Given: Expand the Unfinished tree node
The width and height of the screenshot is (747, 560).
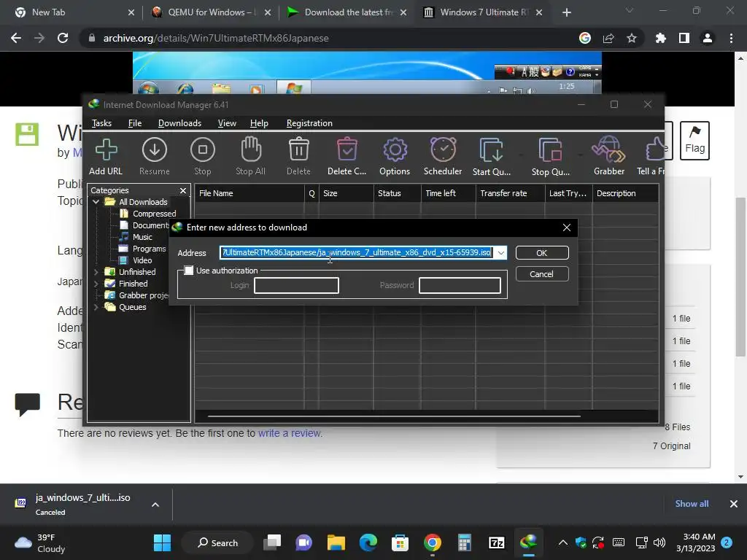Looking at the screenshot, I should (x=96, y=272).
